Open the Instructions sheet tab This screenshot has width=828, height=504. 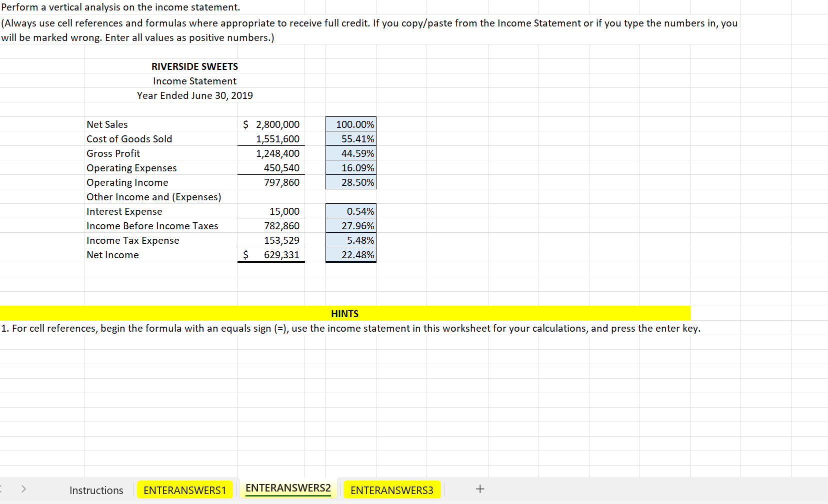(96, 490)
